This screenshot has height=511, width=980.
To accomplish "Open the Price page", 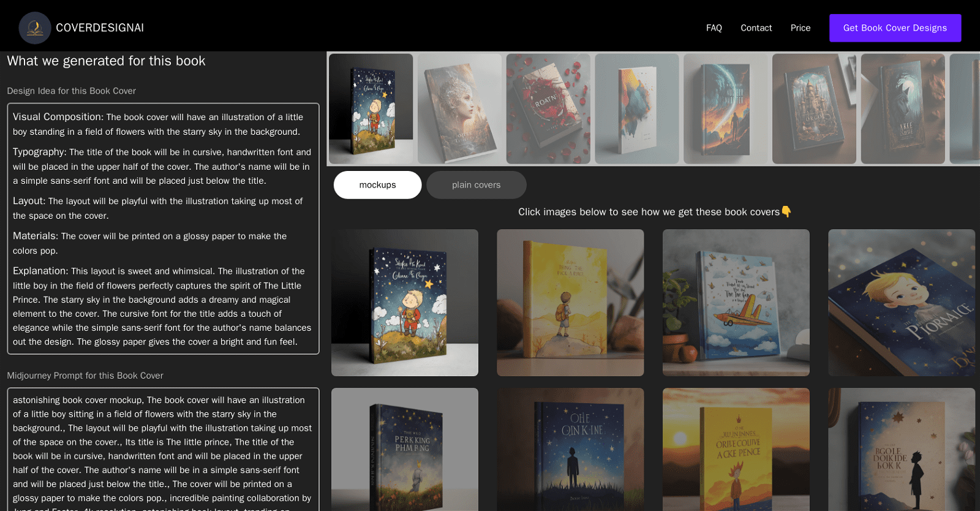I will pos(800,28).
